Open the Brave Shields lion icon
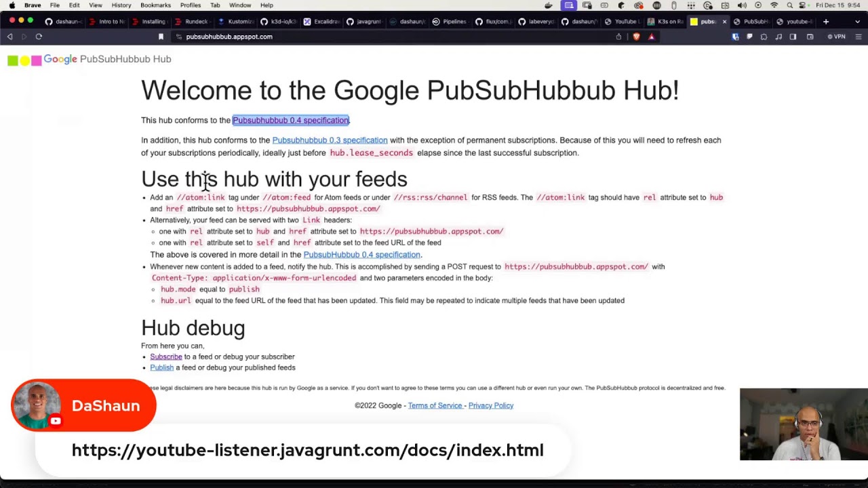Screen dimensions: 868x488 point(636,37)
